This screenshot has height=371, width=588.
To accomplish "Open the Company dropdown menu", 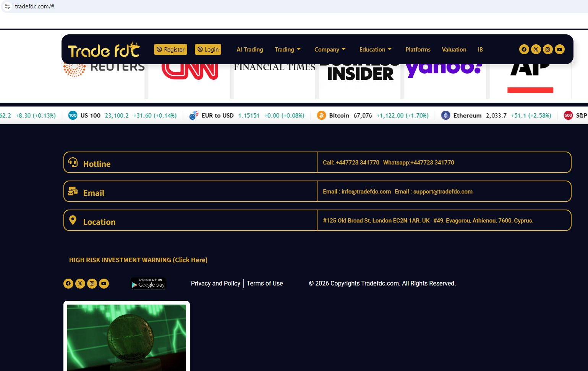I will click(330, 50).
